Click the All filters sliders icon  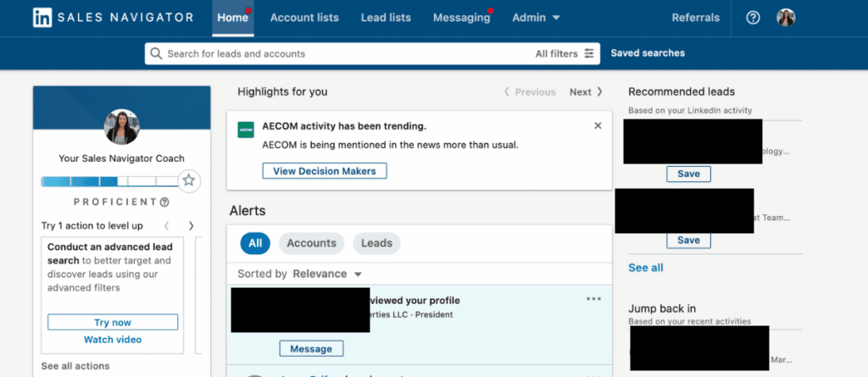589,53
